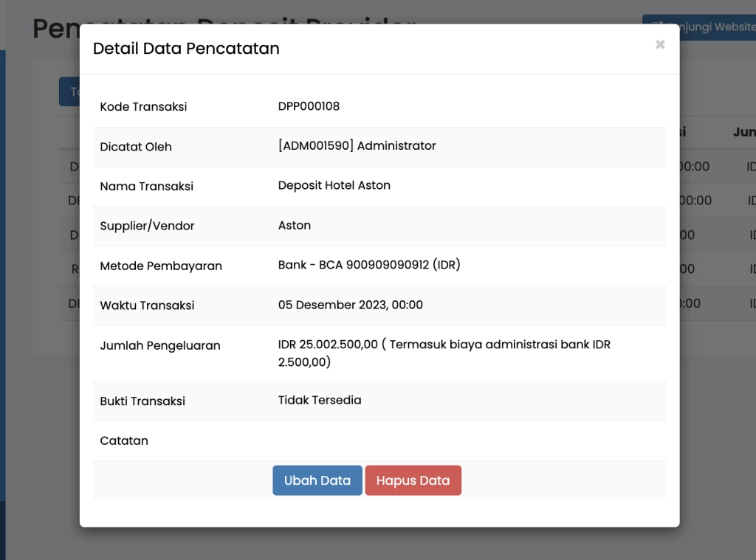Click the Bukti Transaksi label
Screen dimensions: 756x560
(x=142, y=401)
